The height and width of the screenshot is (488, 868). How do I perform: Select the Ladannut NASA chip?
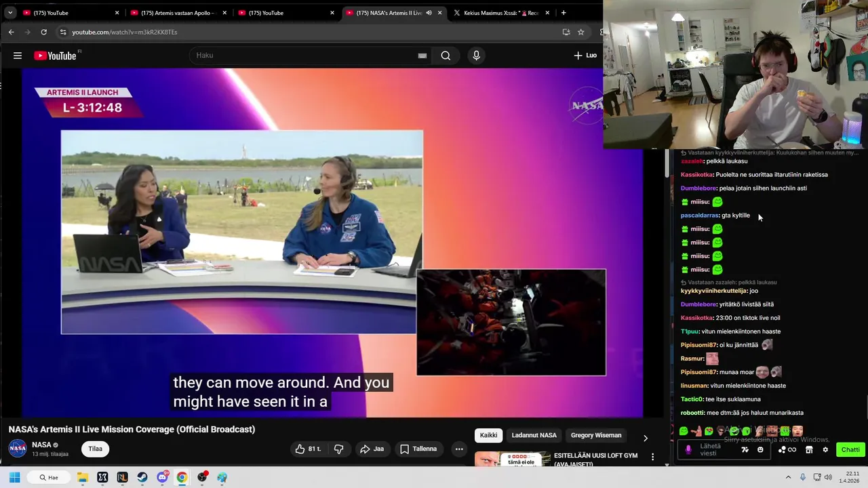534,435
